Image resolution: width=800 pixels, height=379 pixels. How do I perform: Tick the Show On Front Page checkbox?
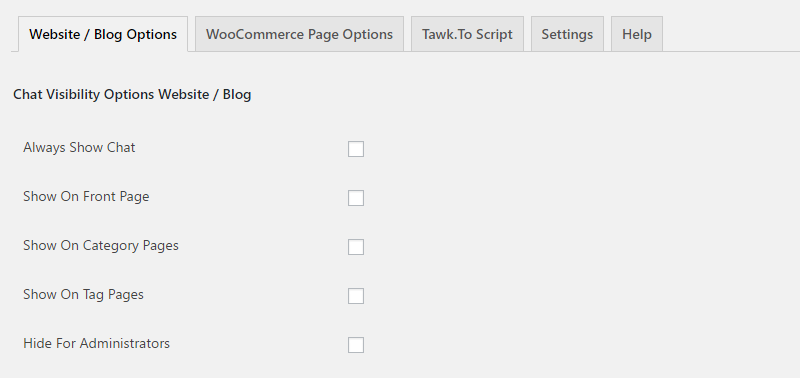(356, 198)
